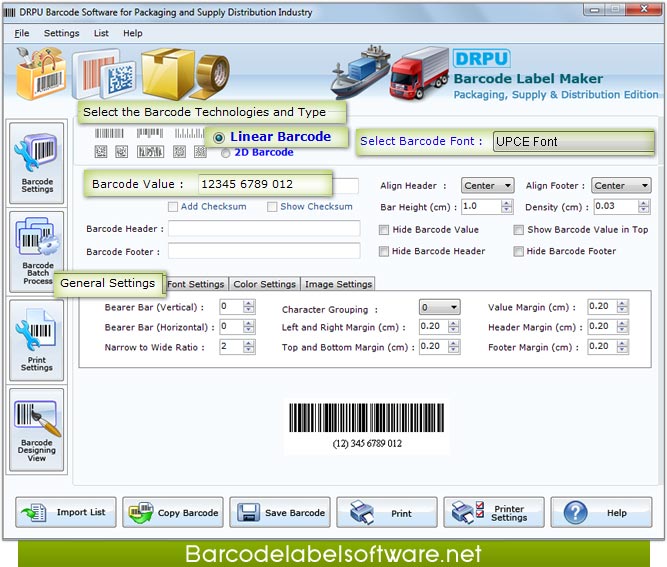Switch to the Image Settings tab
Viewport: 667px width, 567px height.
pyautogui.click(x=338, y=284)
